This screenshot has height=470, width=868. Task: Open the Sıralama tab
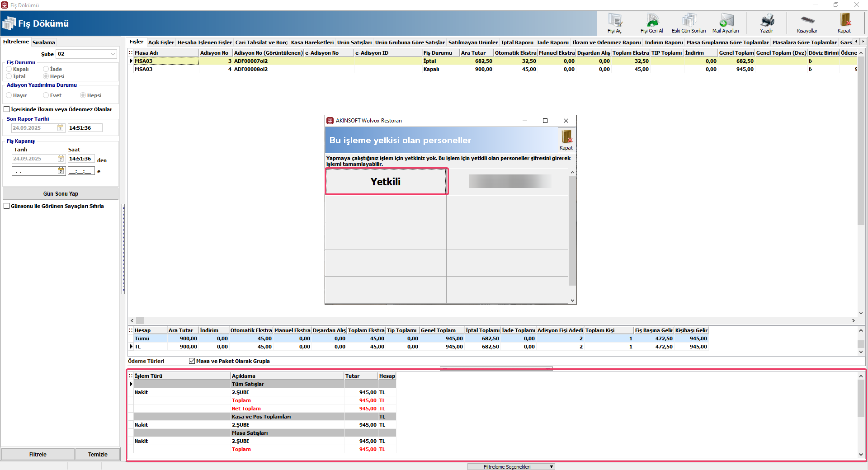(44, 42)
